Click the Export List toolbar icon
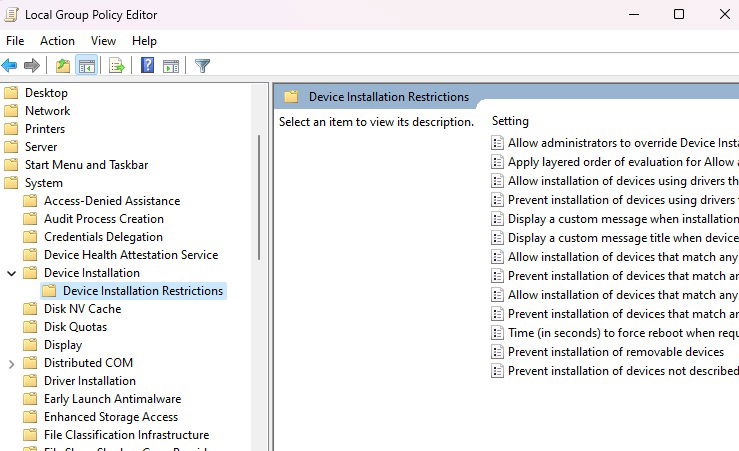 click(117, 66)
